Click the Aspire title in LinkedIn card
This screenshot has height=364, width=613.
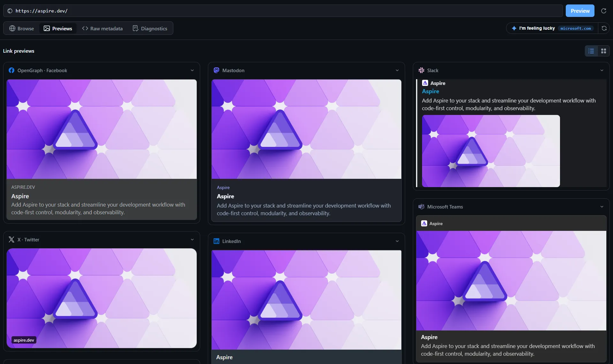pyautogui.click(x=224, y=357)
